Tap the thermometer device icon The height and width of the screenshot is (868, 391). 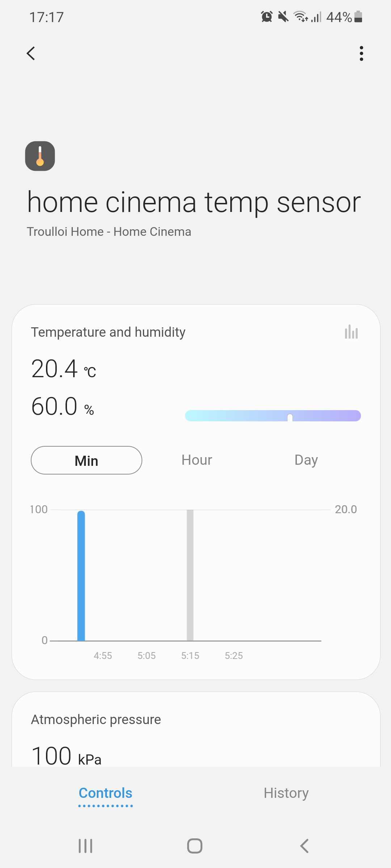[x=40, y=156]
